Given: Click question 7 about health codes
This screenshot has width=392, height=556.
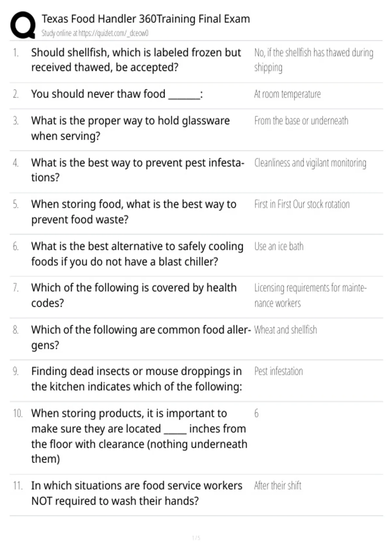Looking at the screenshot, I should point(134,295).
